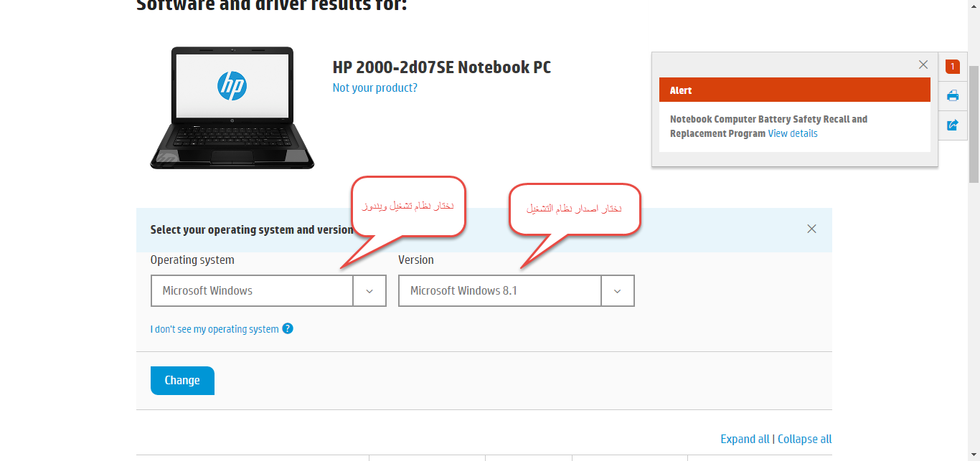Open the Operating system dropdown arrow

coord(369,291)
